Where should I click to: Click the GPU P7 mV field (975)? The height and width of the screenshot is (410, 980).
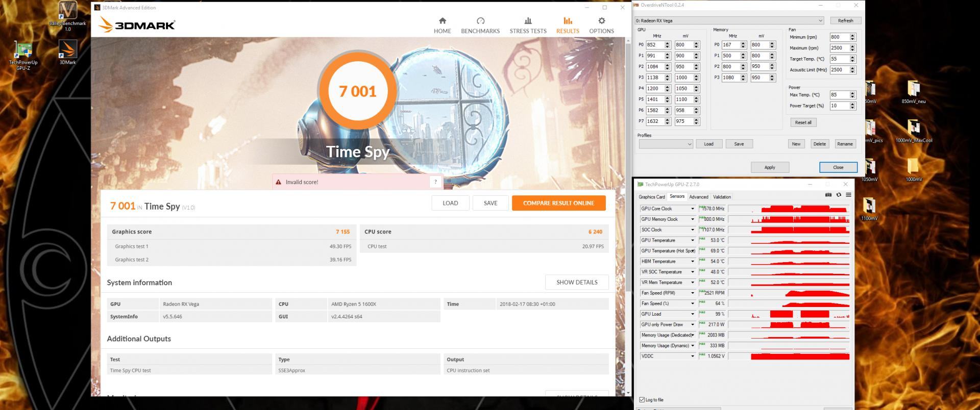(683, 121)
